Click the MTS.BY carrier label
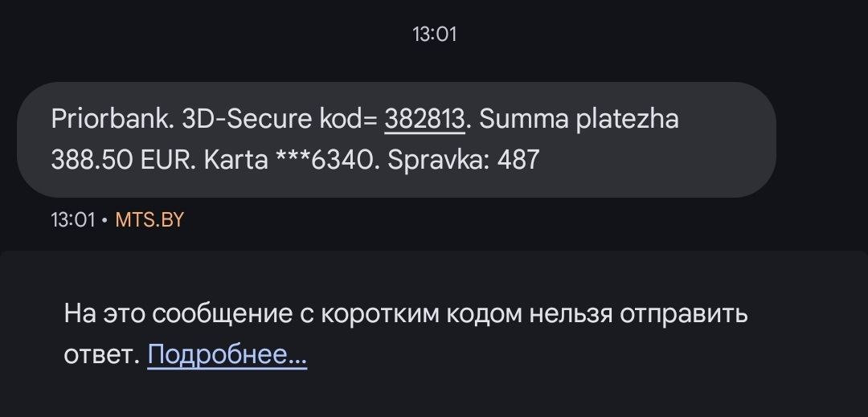The width and height of the screenshot is (868, 417). (x=149, y=220)
